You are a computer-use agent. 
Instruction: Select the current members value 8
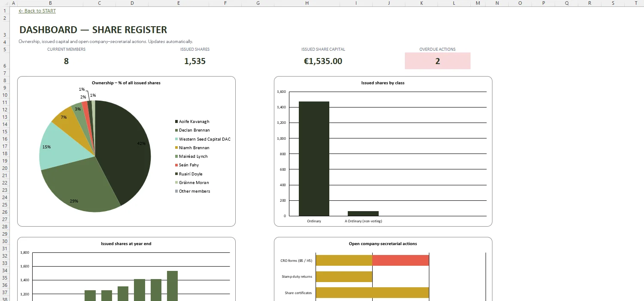(x=66, y=61)
